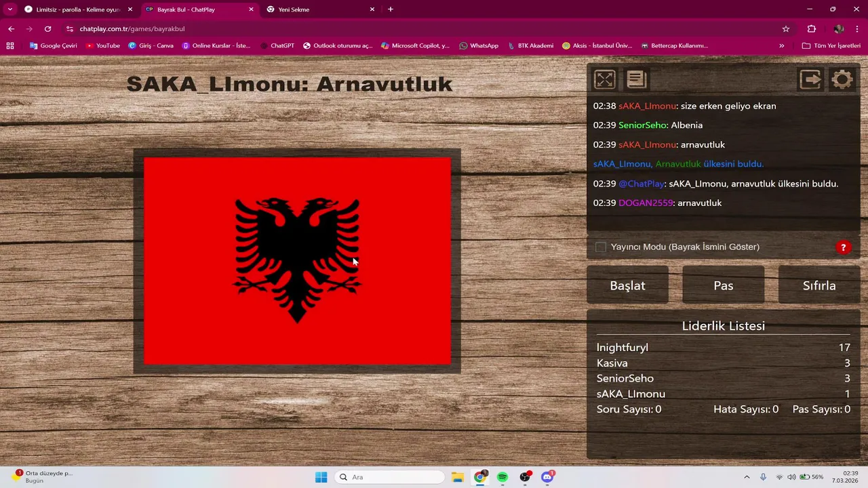The width and height of the screenshot is (868, 488).
Task: Click DOGAN2559 username in chat
Action: point(646,203)
